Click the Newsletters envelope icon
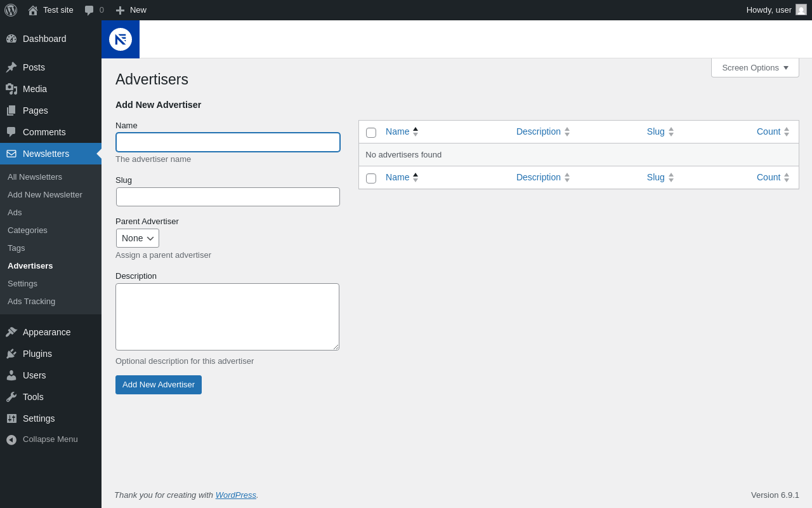The height and width of the screenshot is (508, 812). [x=11, y=154]
